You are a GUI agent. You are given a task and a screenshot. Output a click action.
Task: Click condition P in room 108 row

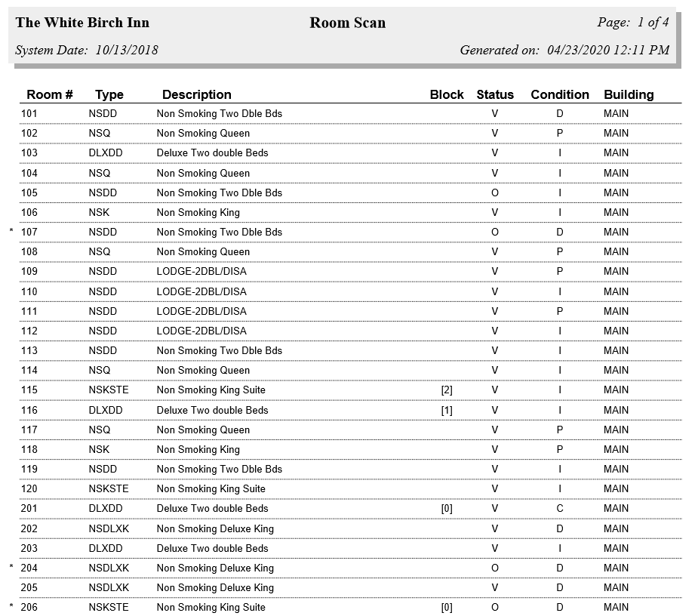560,251
